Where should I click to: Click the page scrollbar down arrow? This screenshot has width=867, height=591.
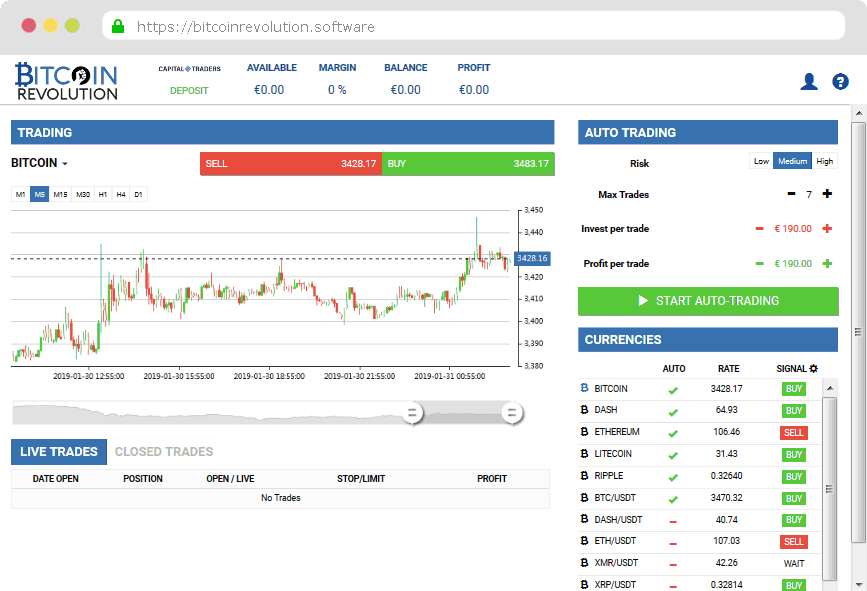(x=859, y=584)
